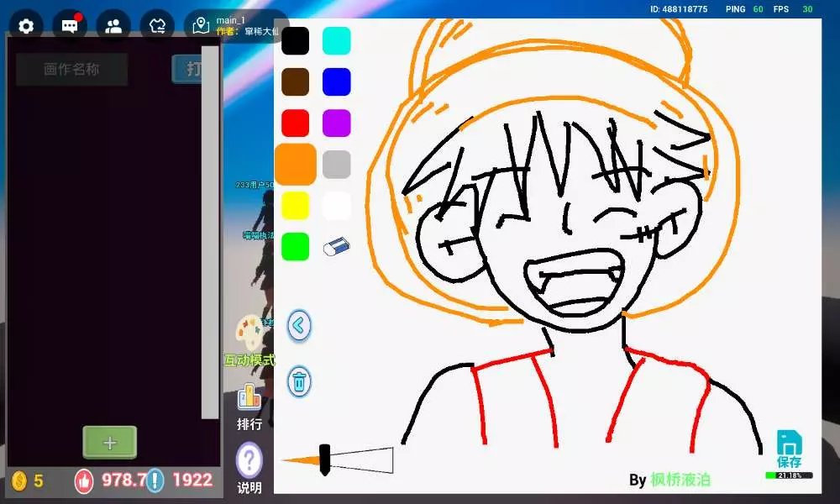This screenshot has height=504, width=840.
Task: Click the blue 打 button
Action: (x=187, y=69)
